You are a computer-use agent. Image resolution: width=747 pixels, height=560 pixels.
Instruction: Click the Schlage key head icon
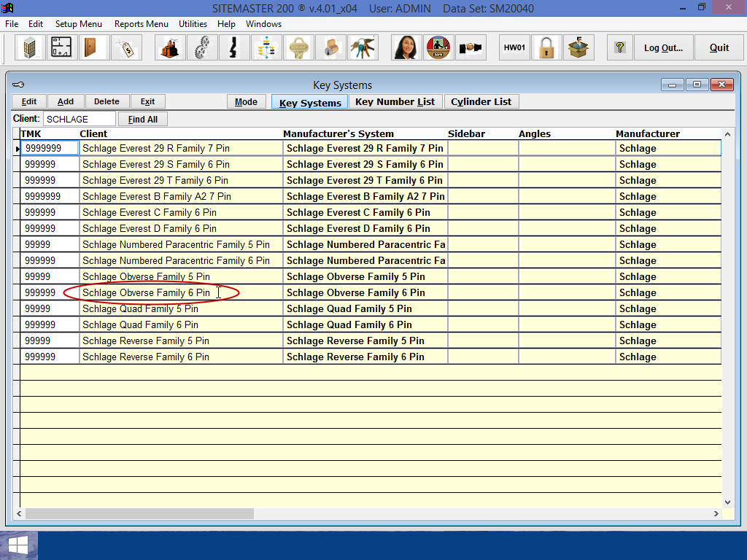(x=298, y=47)
